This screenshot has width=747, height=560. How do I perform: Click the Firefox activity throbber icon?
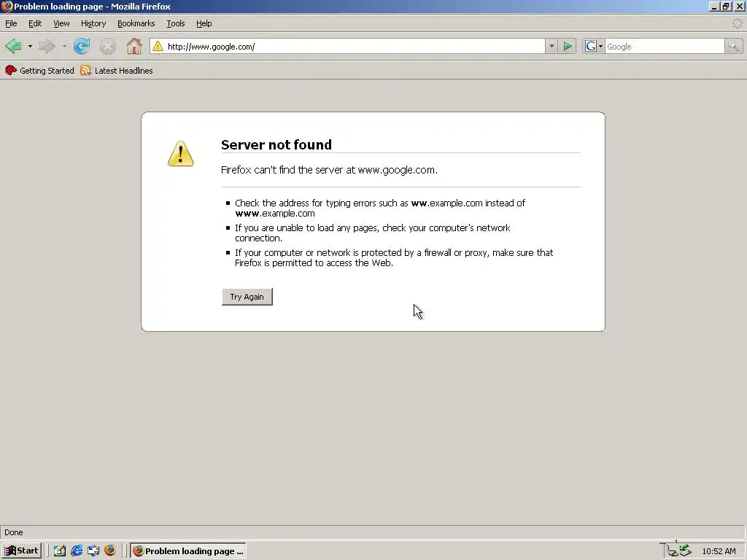click(x=737, y=23)
